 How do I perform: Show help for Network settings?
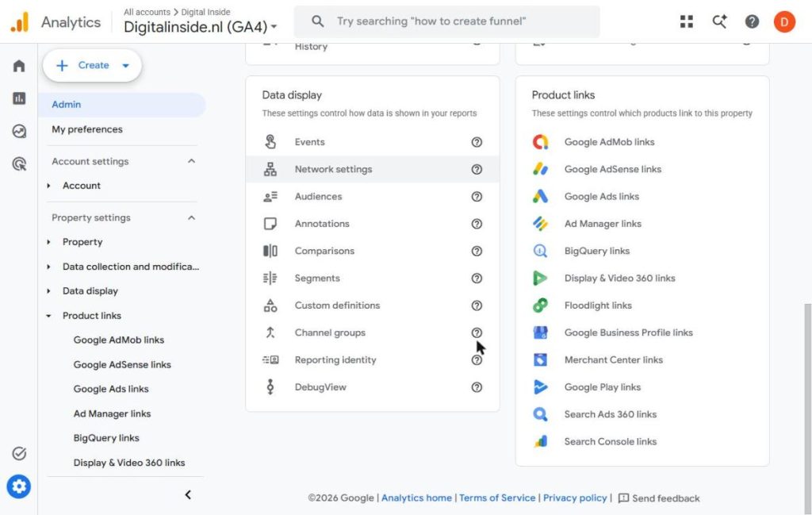coord(477,170)
